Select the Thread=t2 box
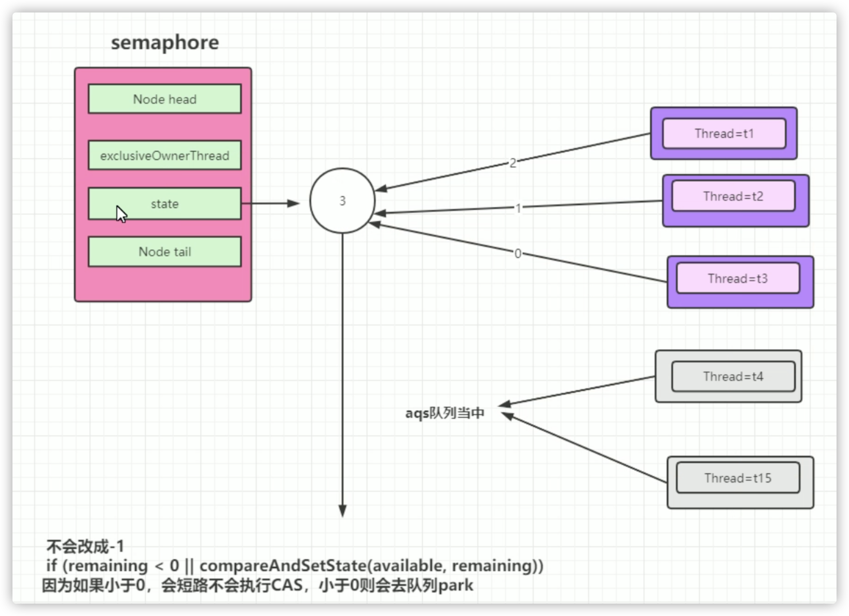Screen dimensions: 849x616 coord(733,196)
